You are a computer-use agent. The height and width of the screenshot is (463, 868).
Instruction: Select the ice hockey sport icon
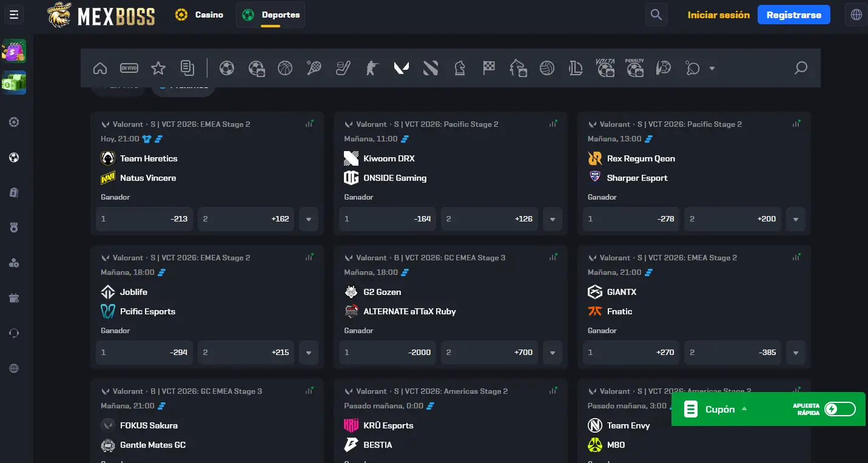coord(343,68)
